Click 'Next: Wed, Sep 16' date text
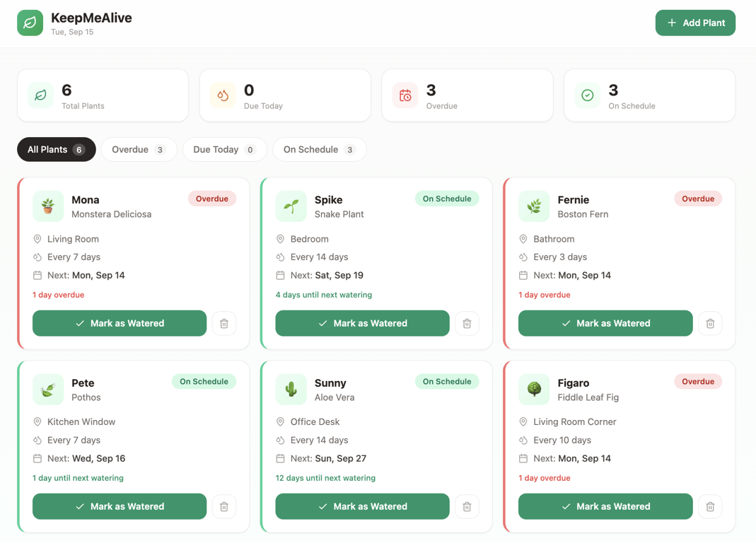Screen dimensions: 756x543 pos(86,458)
